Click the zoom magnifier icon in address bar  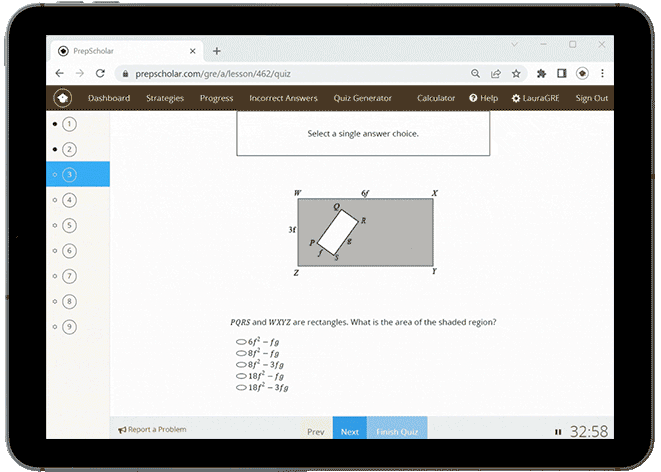tap(476, 73)
